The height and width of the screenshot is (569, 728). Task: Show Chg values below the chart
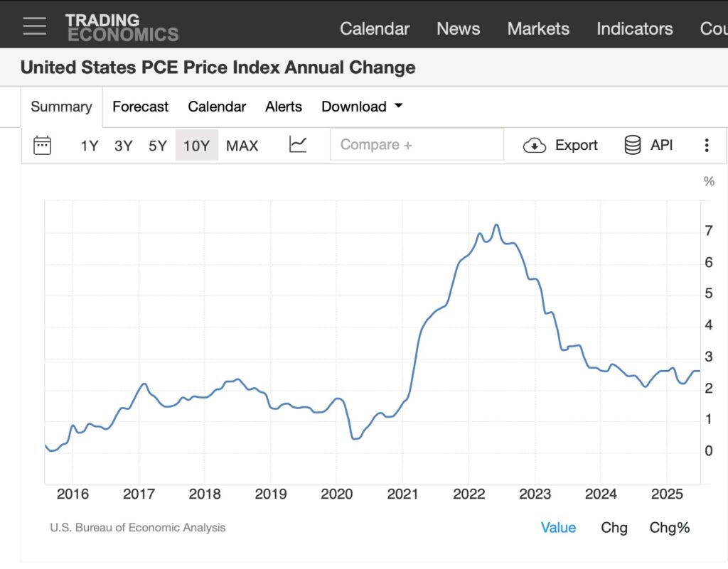coord(614,527)
